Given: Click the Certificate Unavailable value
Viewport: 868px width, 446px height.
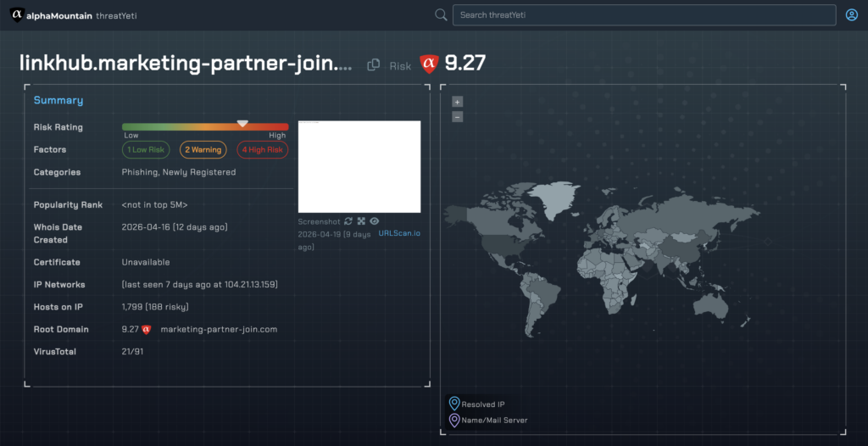Looking at the screenshot, I should coord(146,262).
